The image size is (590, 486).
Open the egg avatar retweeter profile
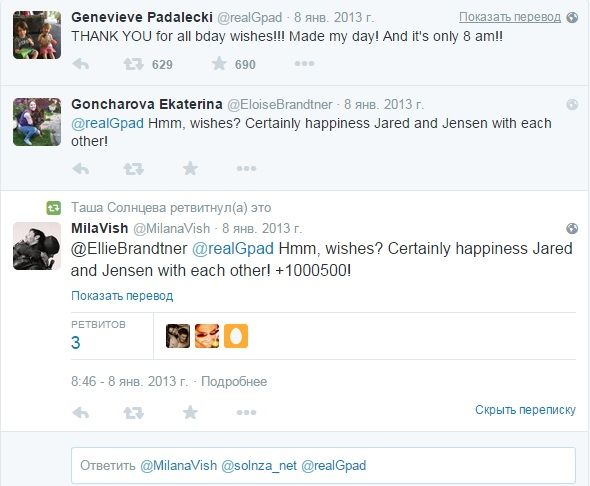pos(236,336)
